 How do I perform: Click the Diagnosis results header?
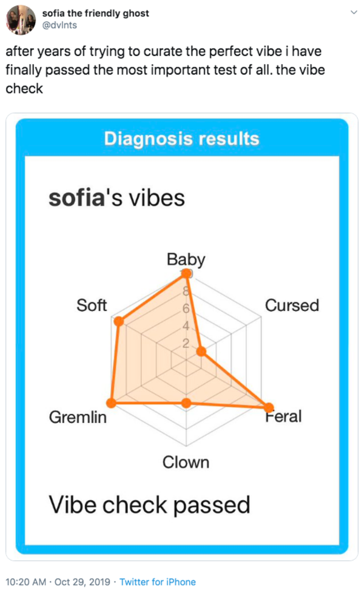(181, 138)
